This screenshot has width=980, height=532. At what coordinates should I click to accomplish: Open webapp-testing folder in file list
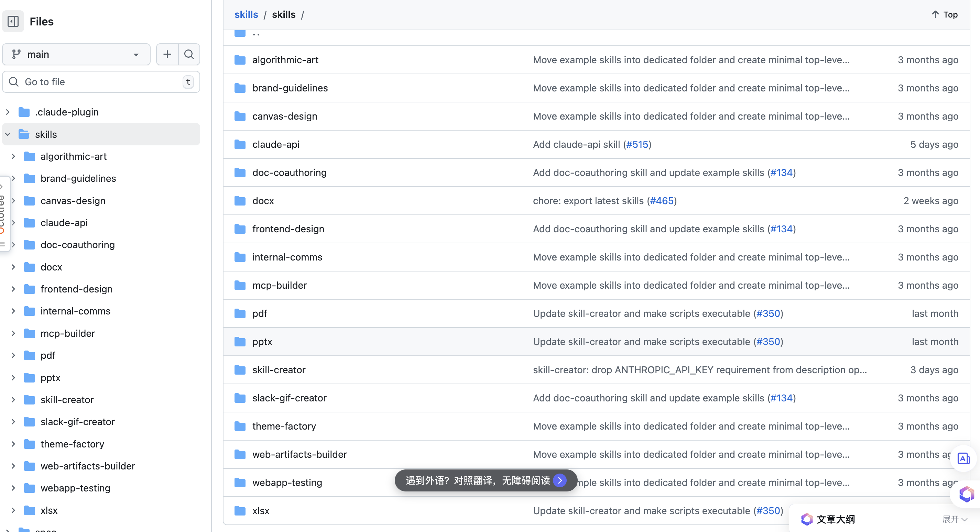287,483
